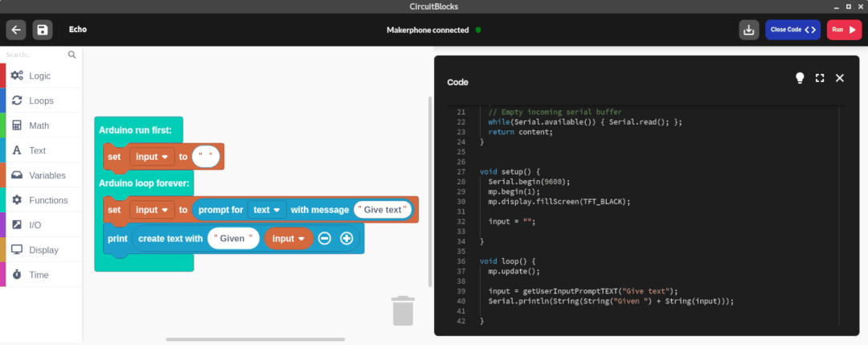Open input dropdown in first set block

[152, 157]
